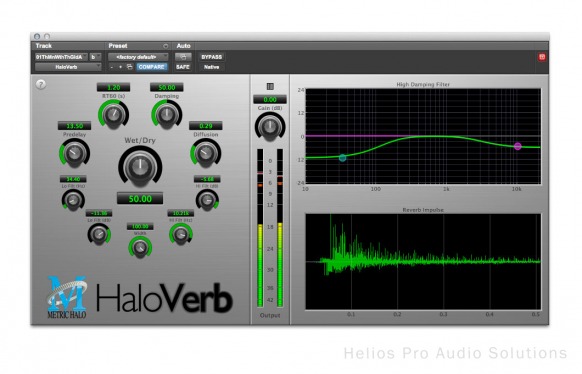Click the Predelay knob
582x374 pixels.
[74, 153]
